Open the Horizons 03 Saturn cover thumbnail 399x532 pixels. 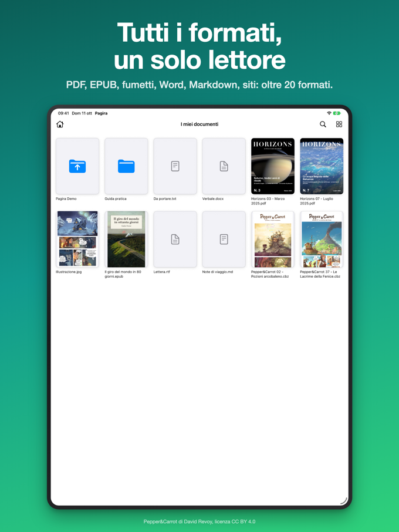pos(273,166)
